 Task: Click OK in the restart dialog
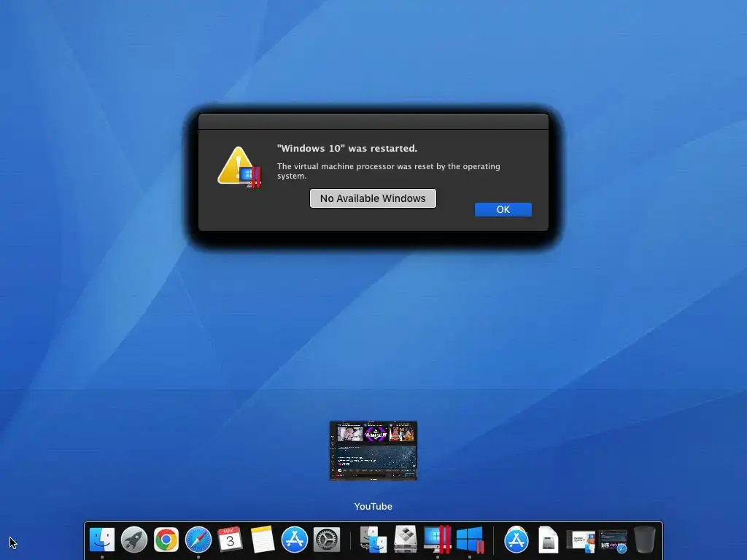503,209
